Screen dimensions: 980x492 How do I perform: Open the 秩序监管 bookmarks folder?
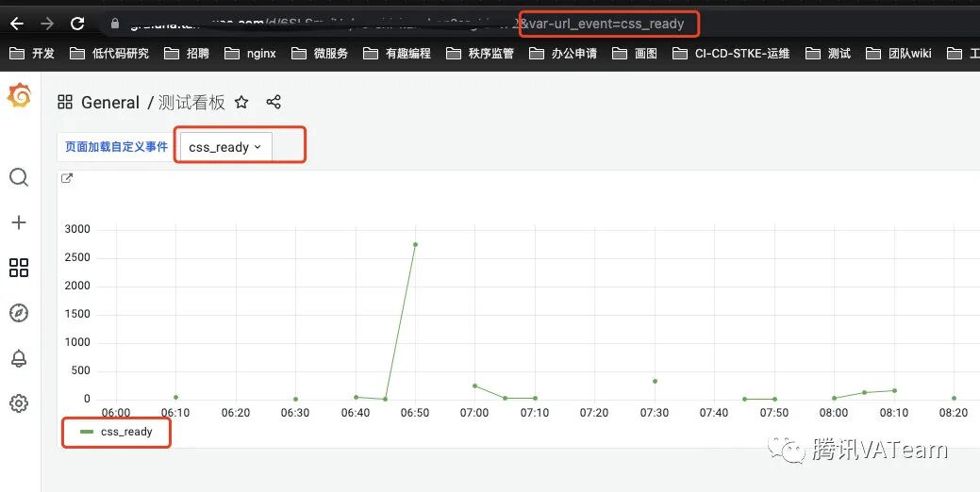click(480, 54)
